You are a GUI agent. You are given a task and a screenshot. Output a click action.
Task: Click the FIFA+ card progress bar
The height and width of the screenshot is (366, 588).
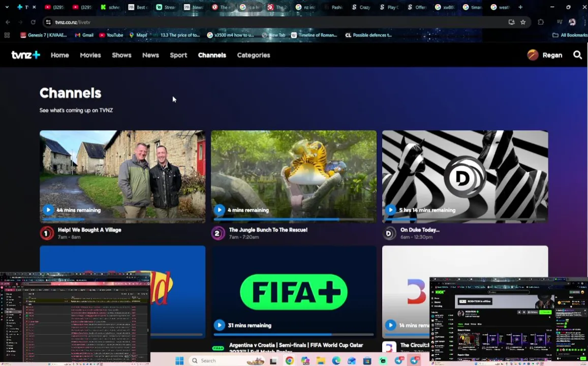pyautogui.click(x=294, y=334)
